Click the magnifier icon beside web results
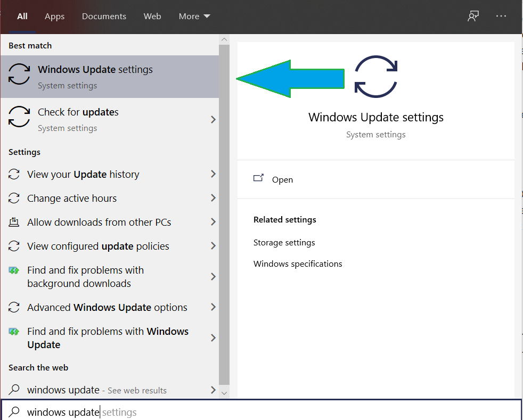The image size is (523, 420). (14, 389)
